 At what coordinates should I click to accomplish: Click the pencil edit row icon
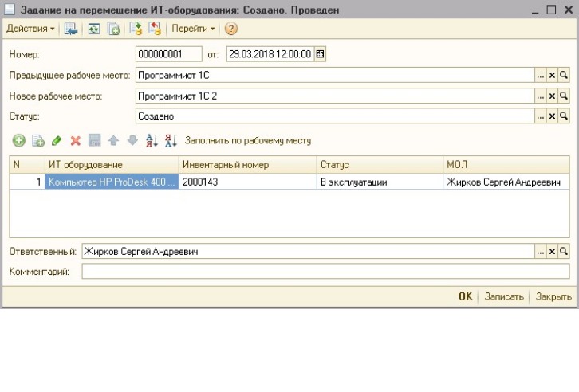(x=57, y=140)
